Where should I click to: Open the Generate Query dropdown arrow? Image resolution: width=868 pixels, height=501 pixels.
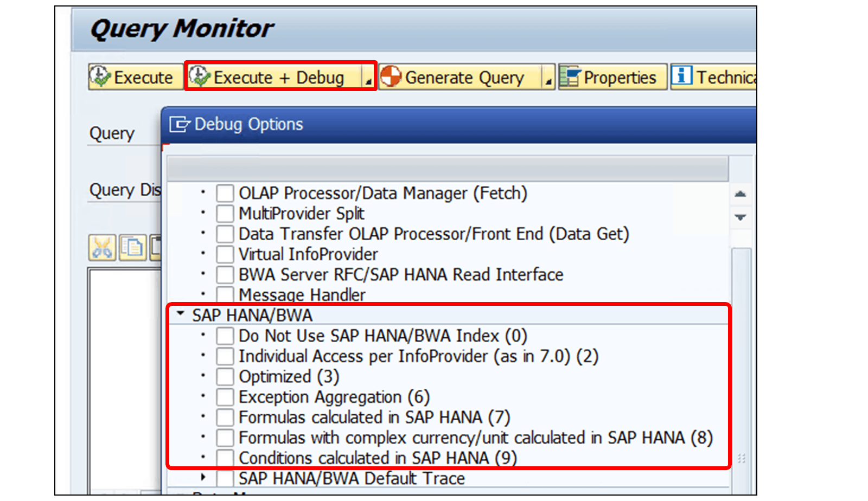(548, 77)
